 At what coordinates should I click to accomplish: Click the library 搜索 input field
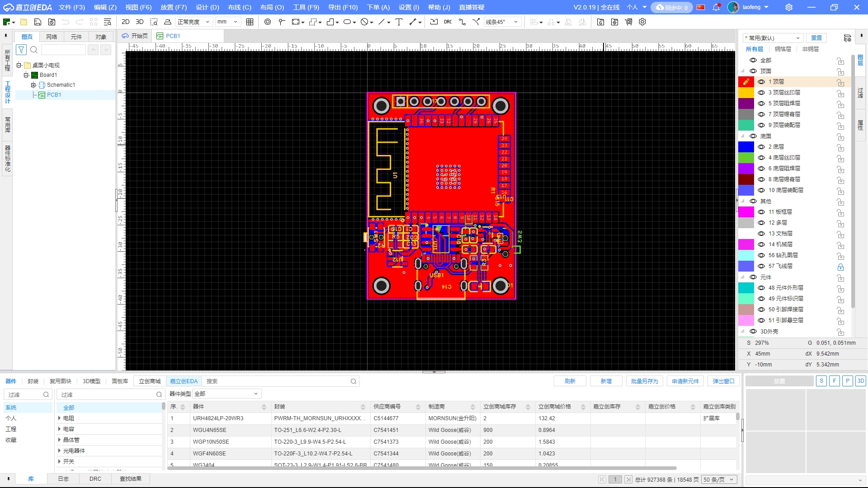281,381
